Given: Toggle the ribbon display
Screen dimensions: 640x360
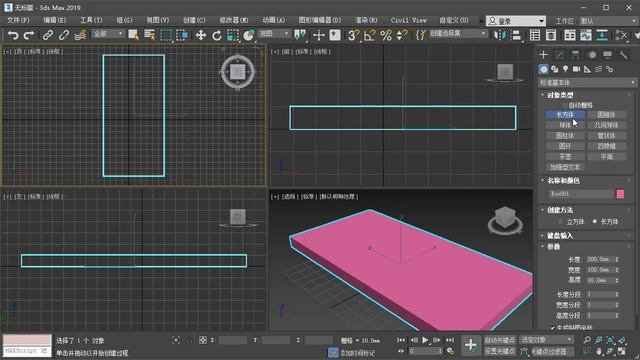Looking at the screenshot, I should [x=570, y=35].
